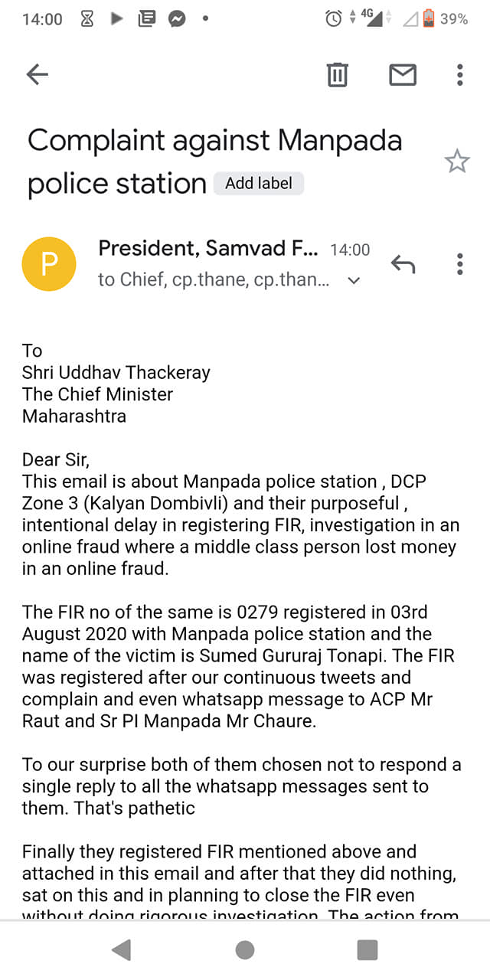Tap the back arrow to leave email
This screenshot has width=490, height=980.
pos(37,74)
